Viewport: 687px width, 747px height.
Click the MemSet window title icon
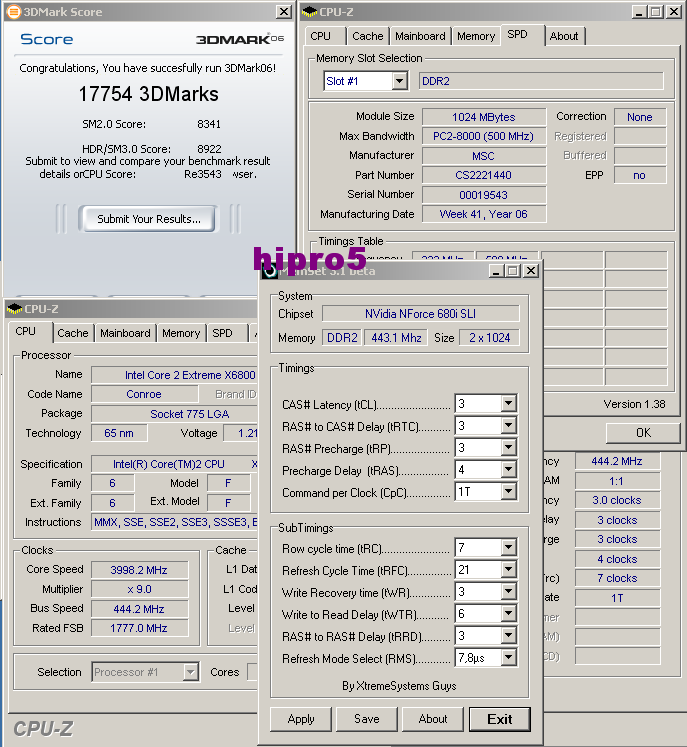click(x=270, y=271)
